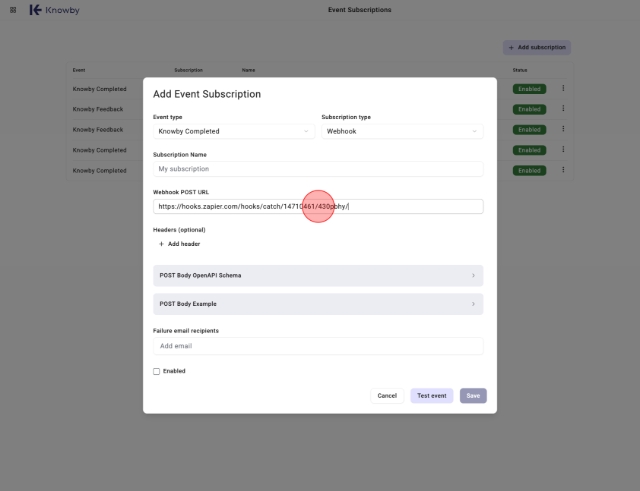640x491 pixels.
Task: Open the apps grid icon
Action: pyautogui.click(x=13, y=10)
